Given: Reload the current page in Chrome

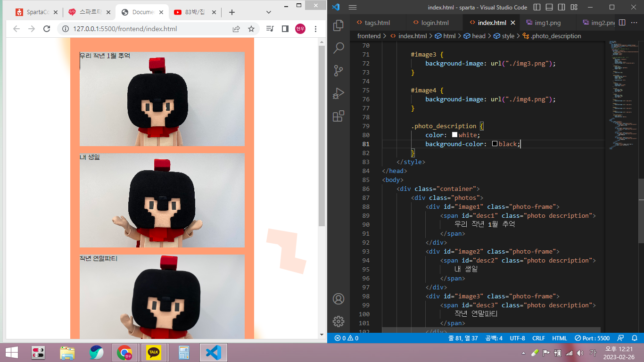Looking at the screenshot, I should (x=47, y=29).
